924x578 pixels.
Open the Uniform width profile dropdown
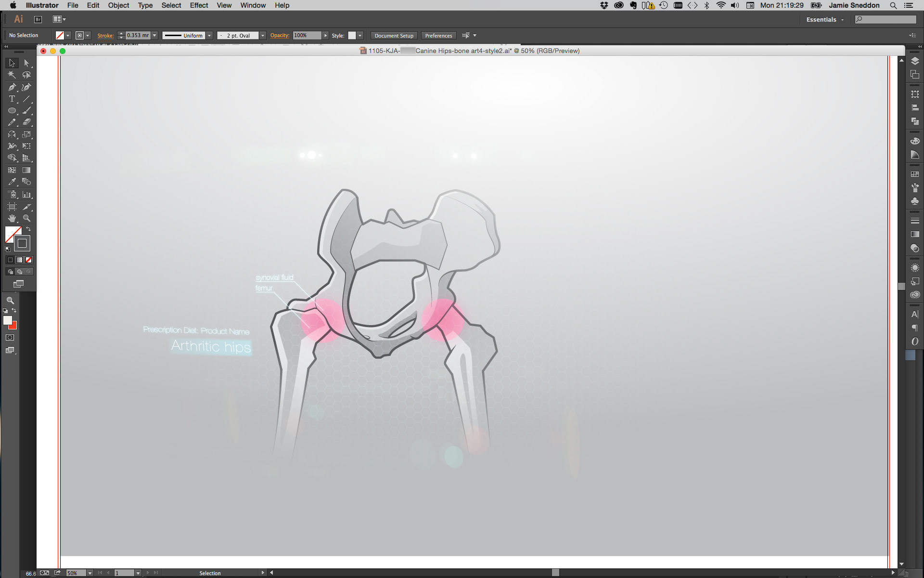click(x=209, y=36)
